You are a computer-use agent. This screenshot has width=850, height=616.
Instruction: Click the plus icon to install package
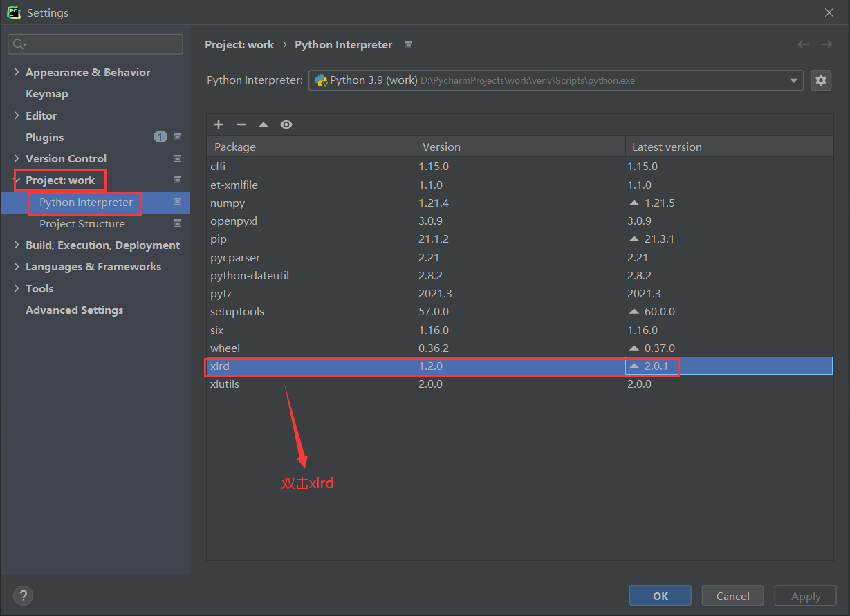click(x=219, y=124)
